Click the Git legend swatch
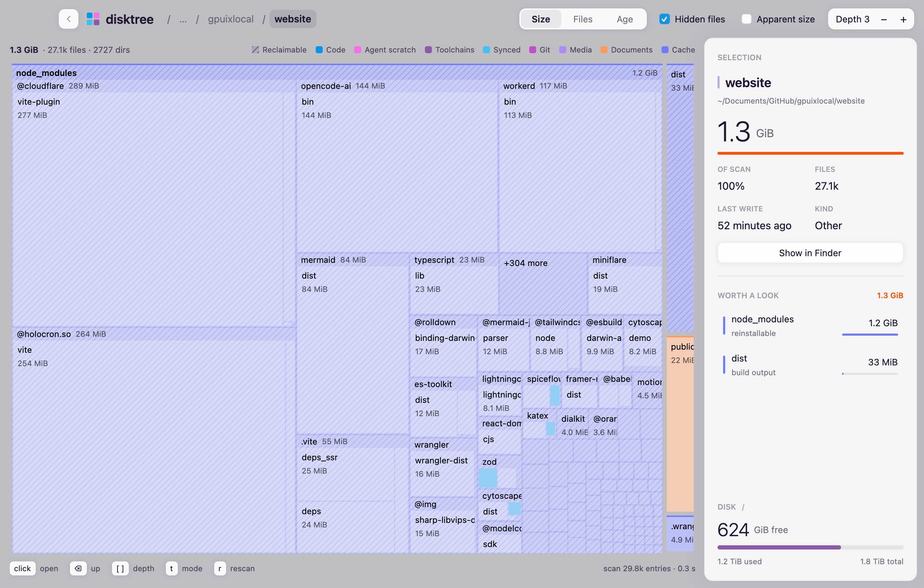 coord(532,49)
